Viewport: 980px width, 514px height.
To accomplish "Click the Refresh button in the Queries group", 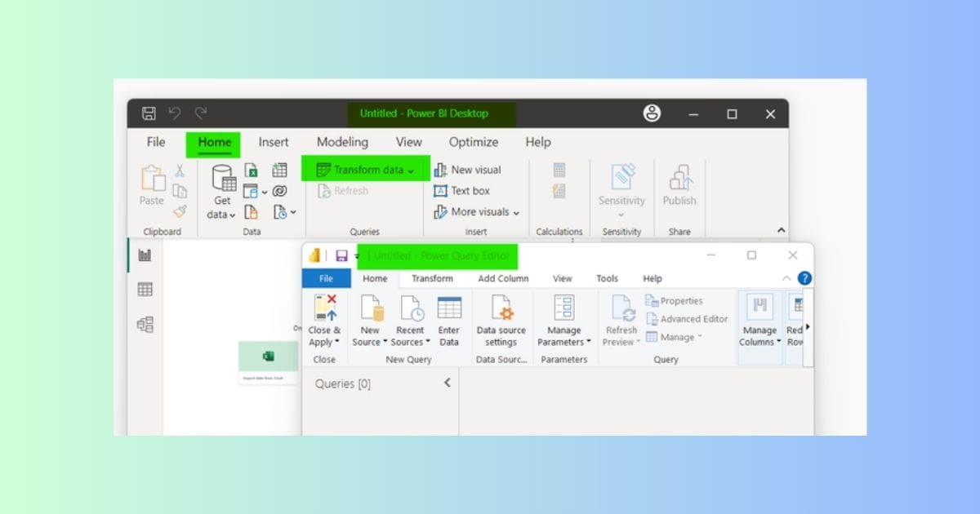I will 342,191.
